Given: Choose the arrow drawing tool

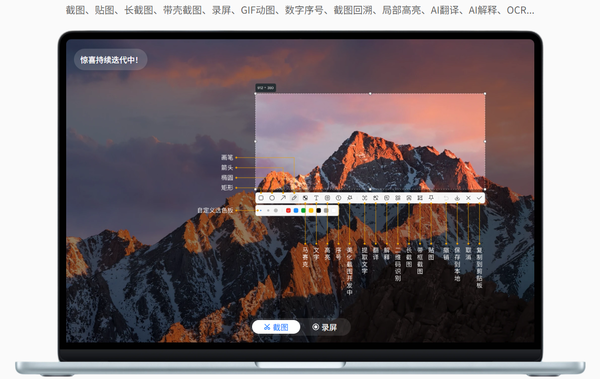Looking at the screenshot, I should pos(283,198).
